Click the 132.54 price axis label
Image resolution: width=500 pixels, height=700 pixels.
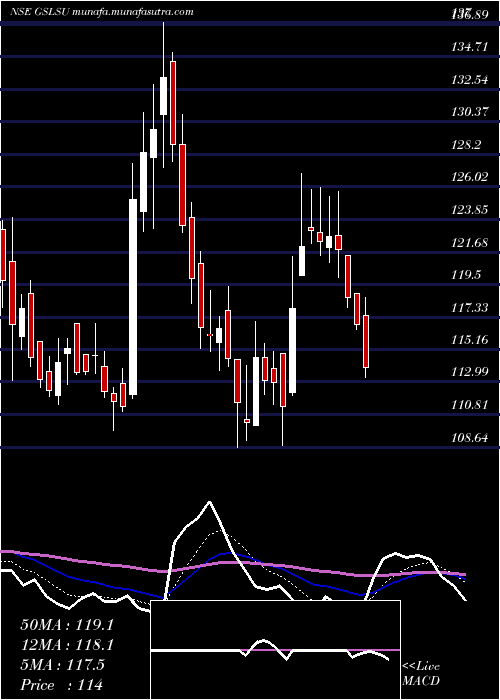click(470, 80)
